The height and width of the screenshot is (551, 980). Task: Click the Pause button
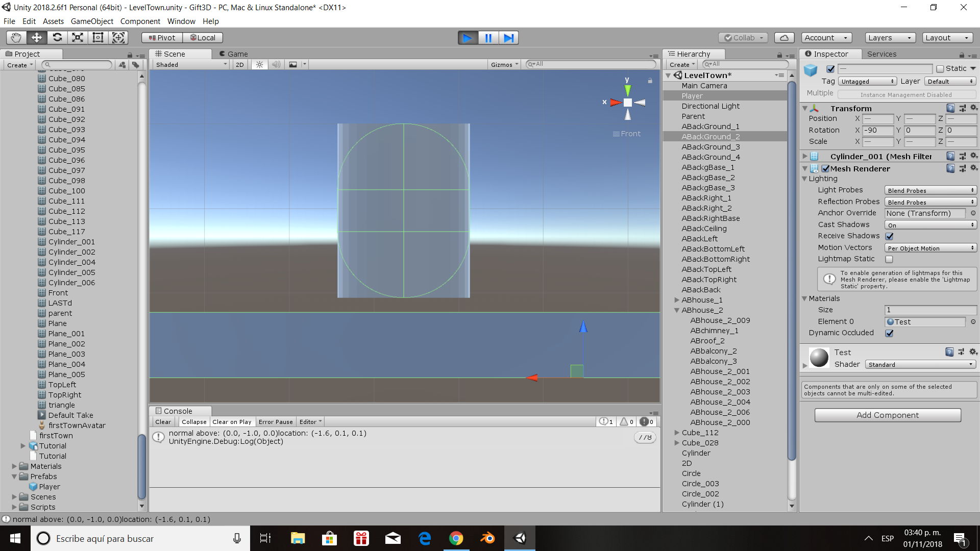point(488,38)
